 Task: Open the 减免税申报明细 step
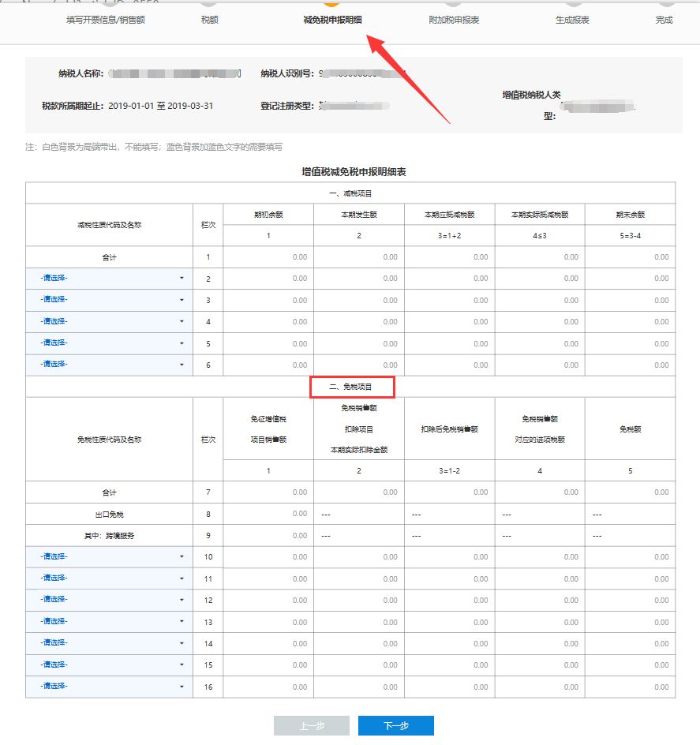(x=332, y=20)
